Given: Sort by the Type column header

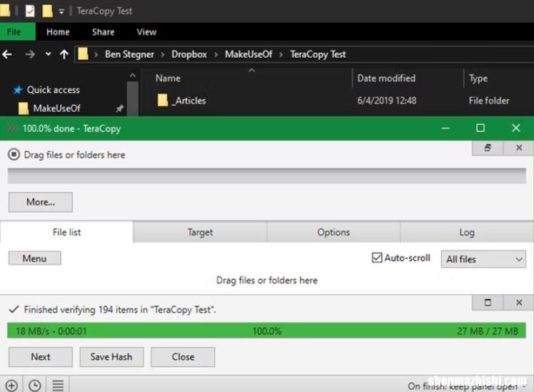Looking at the screenshot, I should 478,79.
